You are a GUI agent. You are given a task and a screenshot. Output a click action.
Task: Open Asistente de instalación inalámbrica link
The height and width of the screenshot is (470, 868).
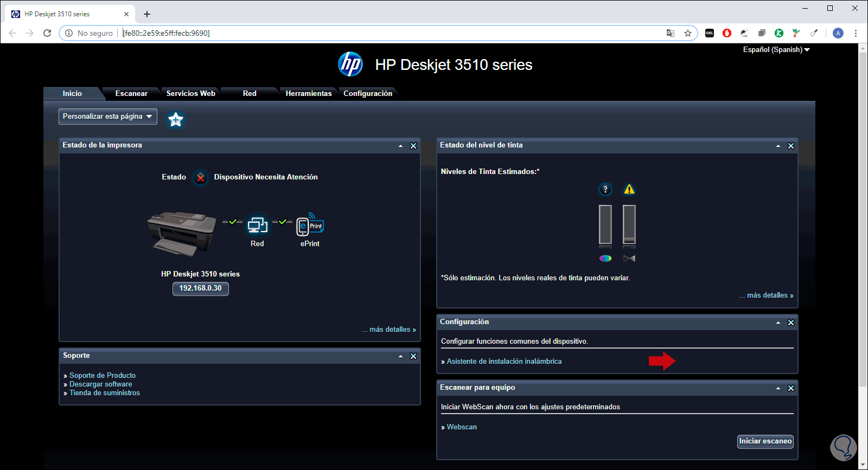tap(504, 362)
